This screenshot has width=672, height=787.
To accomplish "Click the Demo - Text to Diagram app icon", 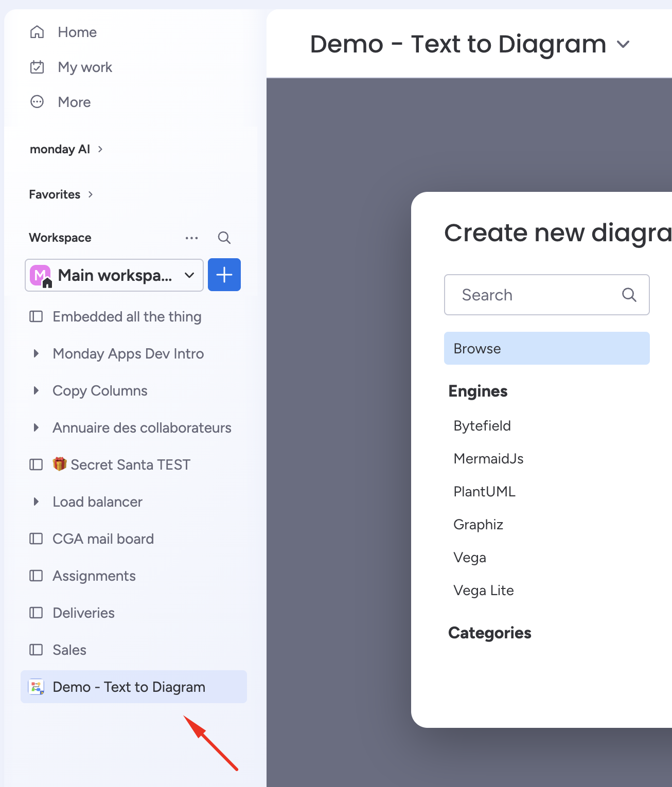I will (x=36, y=687).
